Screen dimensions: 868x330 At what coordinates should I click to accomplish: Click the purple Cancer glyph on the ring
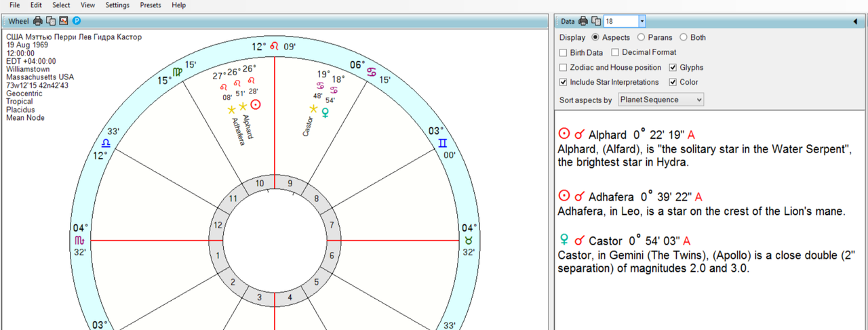pos(372,71)
